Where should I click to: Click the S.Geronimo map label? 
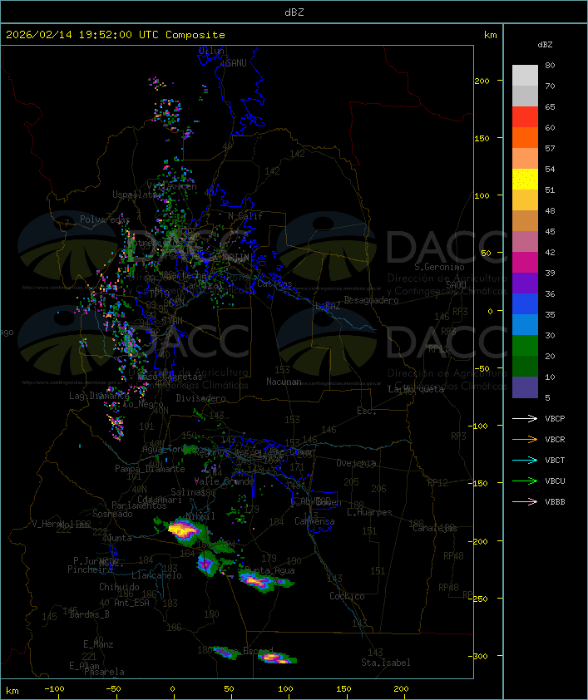(x=439, y=267)
